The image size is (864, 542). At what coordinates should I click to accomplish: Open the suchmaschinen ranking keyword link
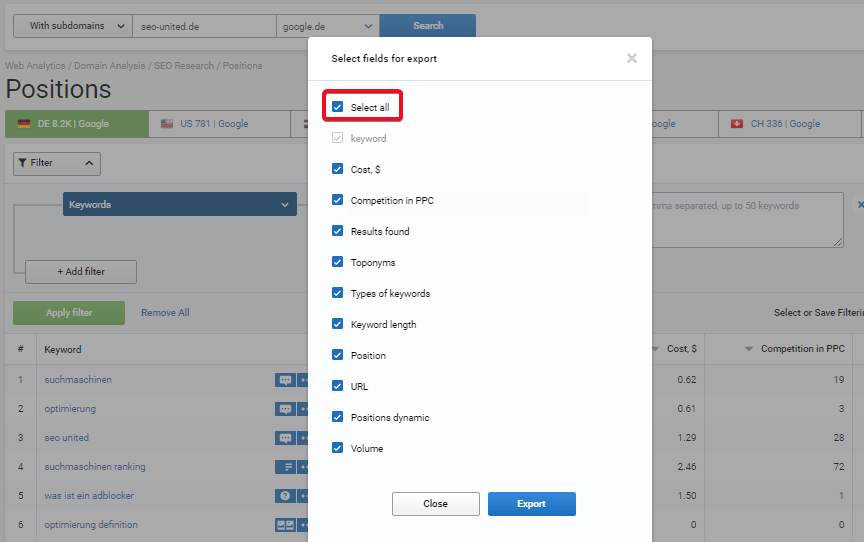pos(95,467)
